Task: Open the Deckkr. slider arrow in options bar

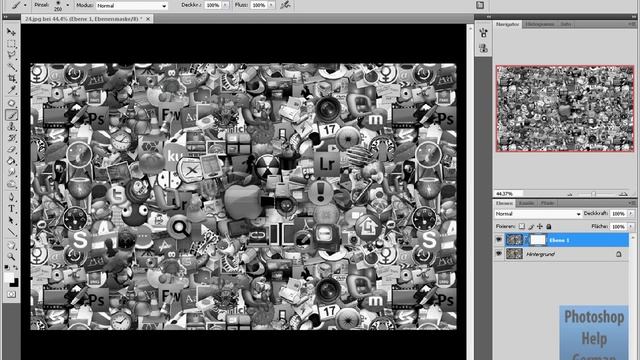Action: [x=226, y=5]
